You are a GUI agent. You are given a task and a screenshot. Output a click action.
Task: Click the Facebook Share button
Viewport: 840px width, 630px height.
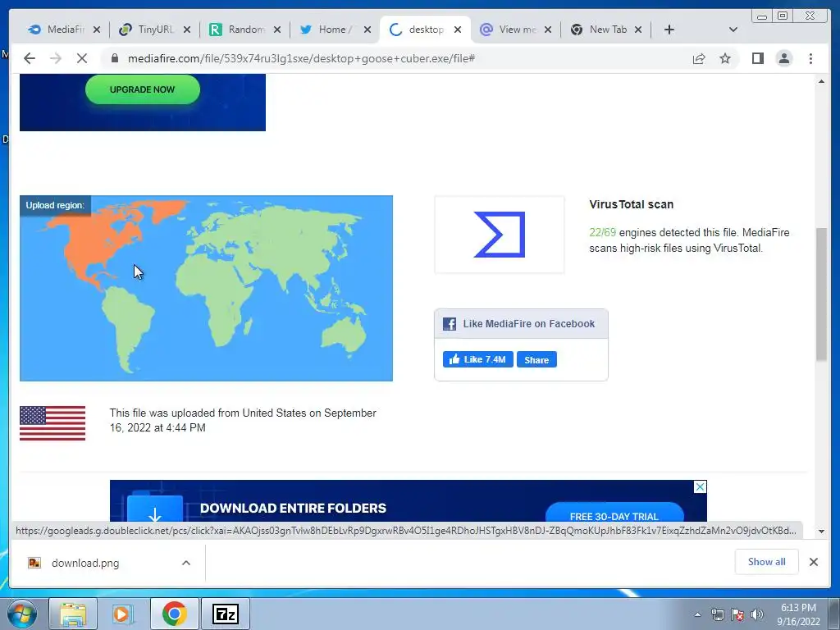536,359
